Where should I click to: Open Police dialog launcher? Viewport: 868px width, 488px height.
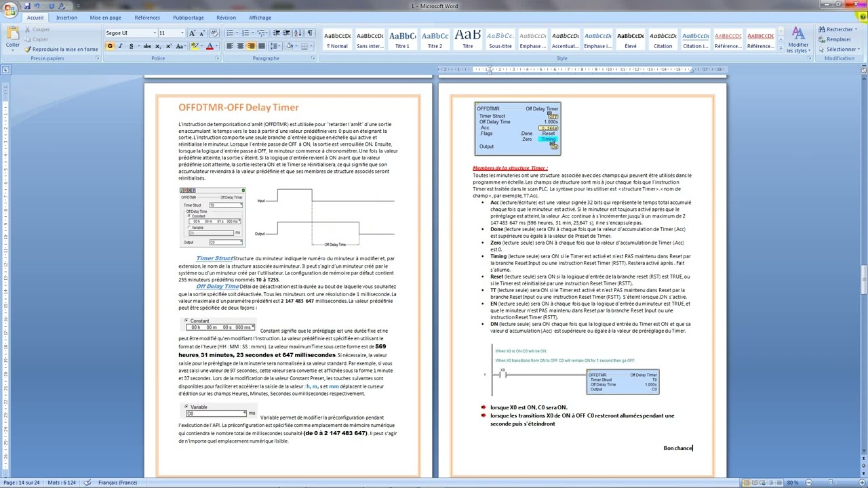tap(218, 58)
